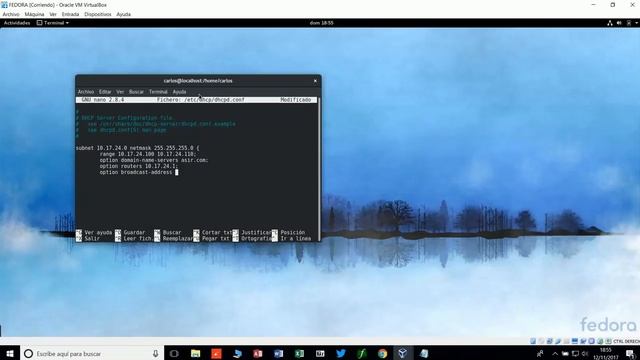Open VirtualBox Entrada menu
Screen dimensions: 640x360
pyautogui.click(x=70, y=14)
